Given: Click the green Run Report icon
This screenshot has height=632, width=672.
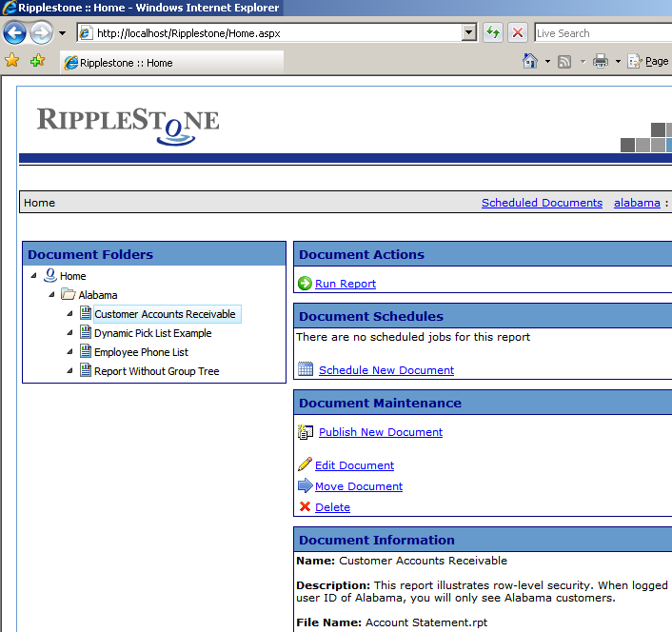Looking at the screenshot, I should click(305, 284).
